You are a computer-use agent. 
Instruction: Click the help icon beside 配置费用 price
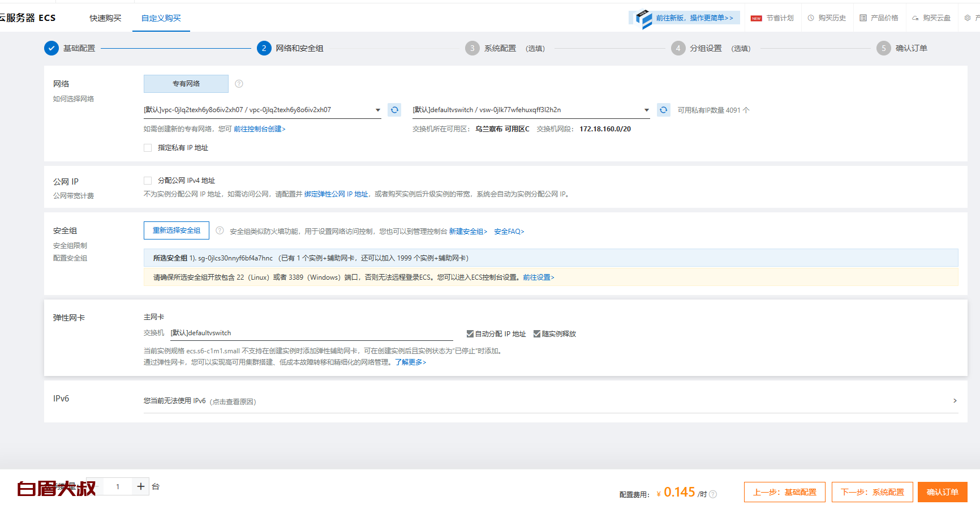click(x=713, y=494)
